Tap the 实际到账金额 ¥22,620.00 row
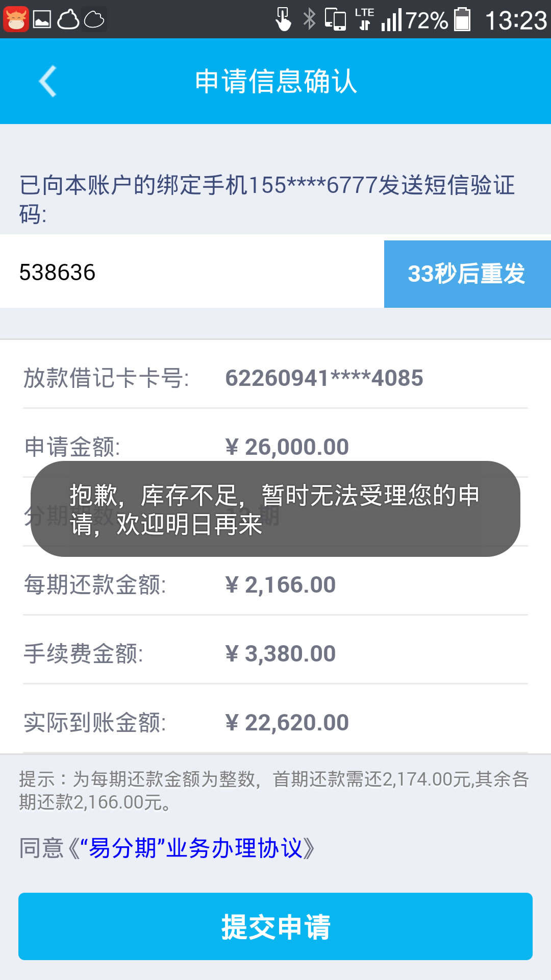Viewport: 551px width, 980px height. pyautogui.click(x=275, y=722)
